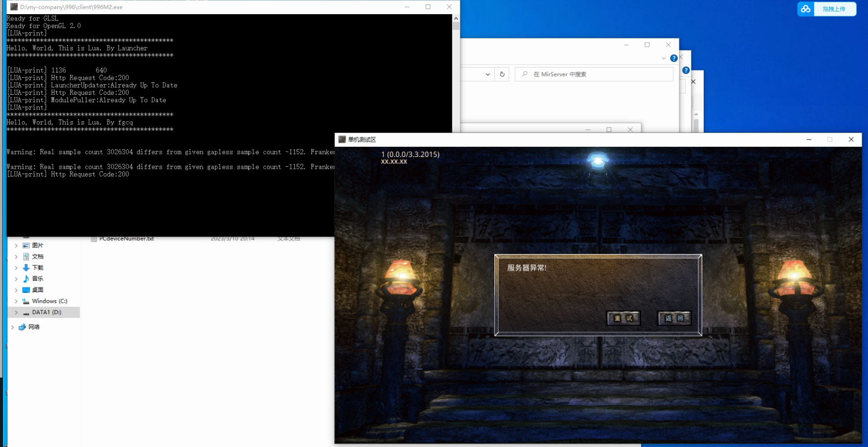Click the console window scrollbar up arrow
868x447 pixels.
click(456, 18)
